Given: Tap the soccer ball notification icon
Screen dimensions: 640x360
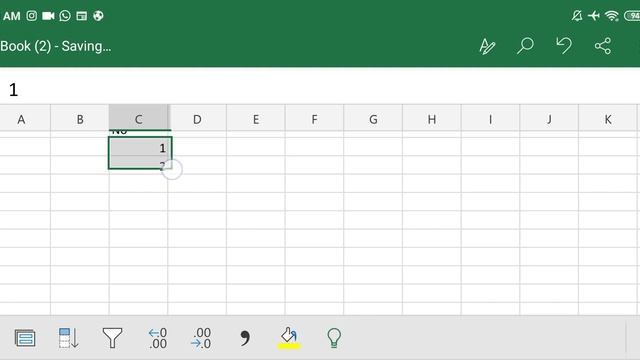Looking at the screenshot, I should (x=98, y=16).
